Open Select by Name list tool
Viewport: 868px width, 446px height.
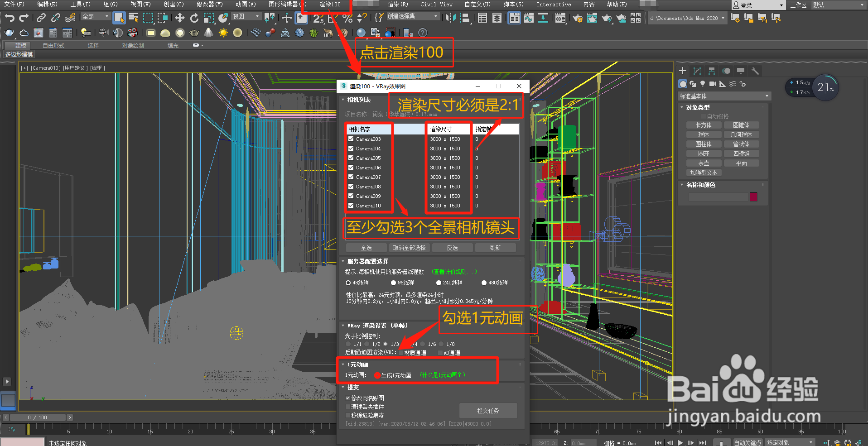point(133,18)
